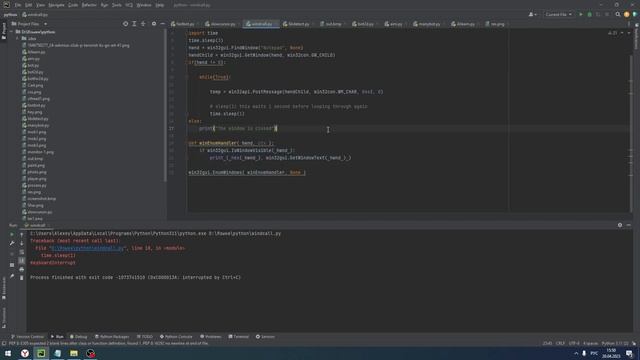Toggle scroll to end in the Run console
This screenshot has width=640, height=360.
click(22, 260)
